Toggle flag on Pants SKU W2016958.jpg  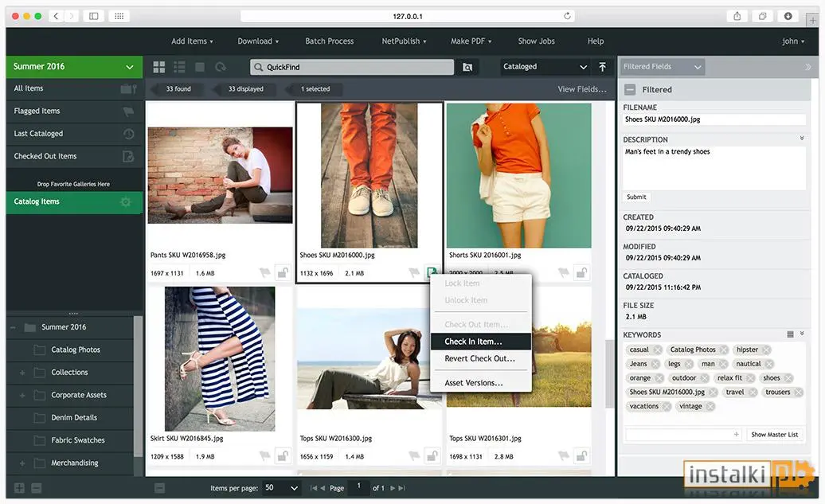[x=265, y=272]
